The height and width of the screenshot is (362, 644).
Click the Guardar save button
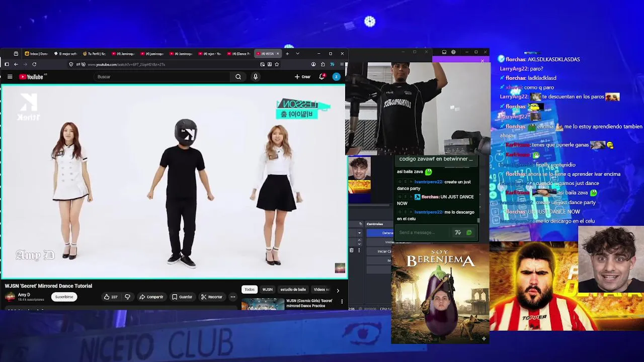click(x=182, y=297)
